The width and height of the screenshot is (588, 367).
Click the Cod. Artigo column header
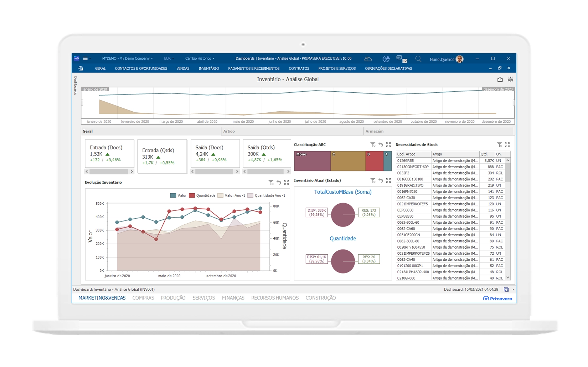pyautogui.click(x=413, y=154)
